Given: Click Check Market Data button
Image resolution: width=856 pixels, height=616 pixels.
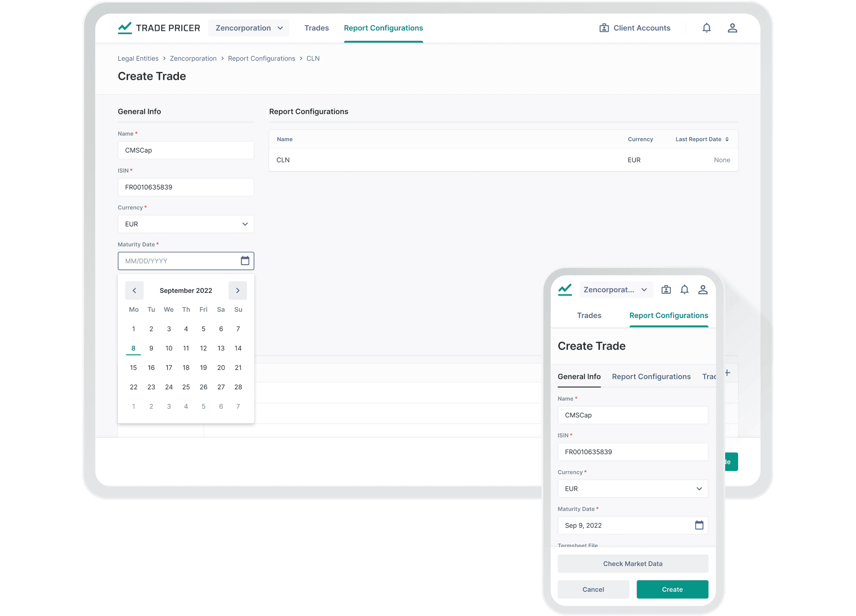Looking at the screenshot, I should (x=632, y=564).
